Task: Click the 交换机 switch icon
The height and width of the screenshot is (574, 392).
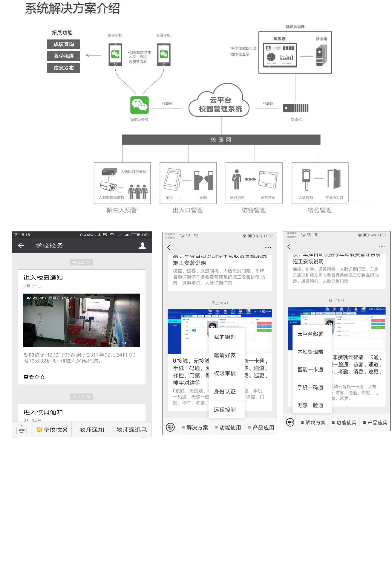Action: click(296, 108)
